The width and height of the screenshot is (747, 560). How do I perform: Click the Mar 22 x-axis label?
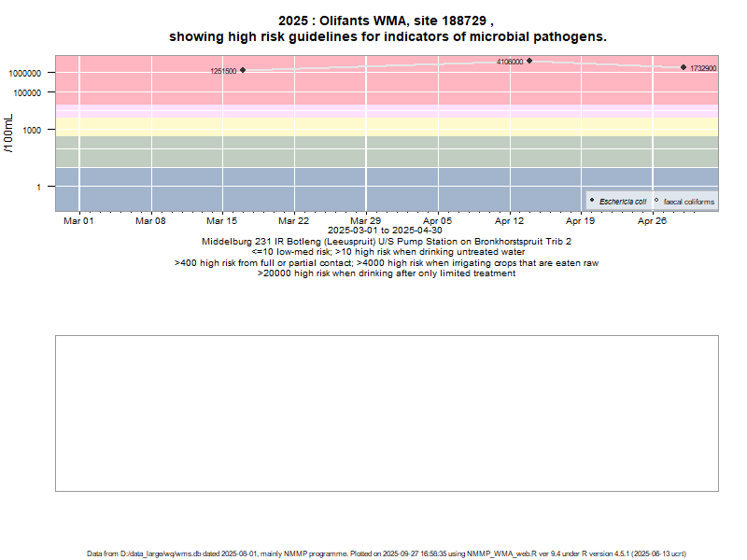pyautogui.click(x=294, y=221)
